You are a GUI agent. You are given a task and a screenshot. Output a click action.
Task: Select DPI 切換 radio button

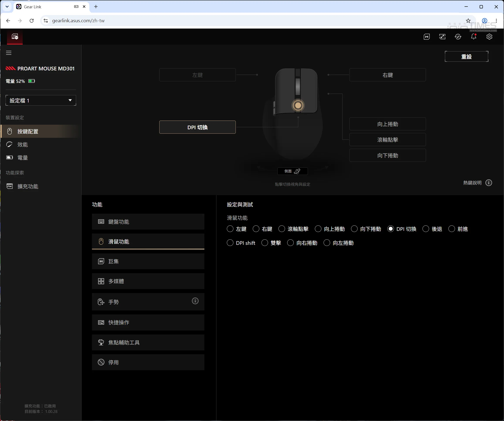coord(390,229)
